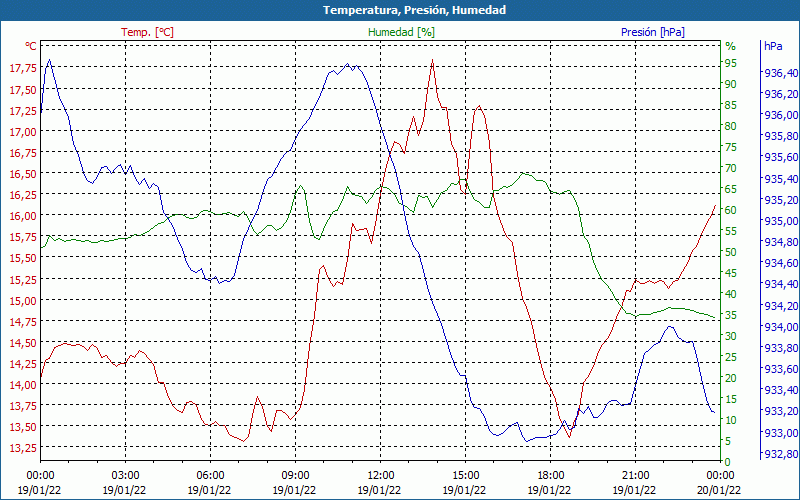The width and height of the screenshot is (800, 500).
Task: Click the '12:00' time axis label
Action: (381, 474)
